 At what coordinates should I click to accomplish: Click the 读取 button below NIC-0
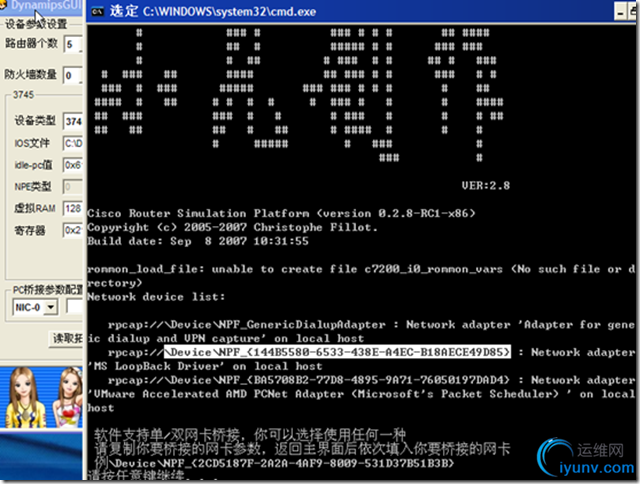coord(67,338)
